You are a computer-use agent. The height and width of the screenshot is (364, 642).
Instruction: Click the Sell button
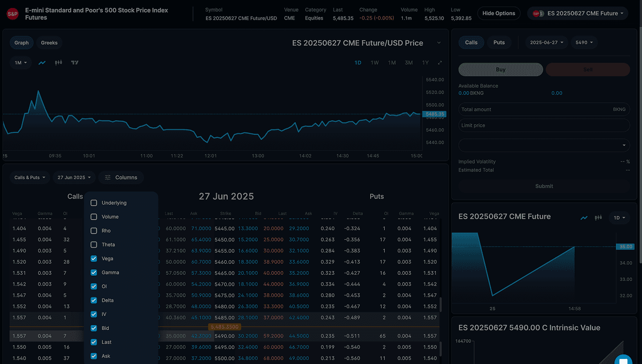588,70
